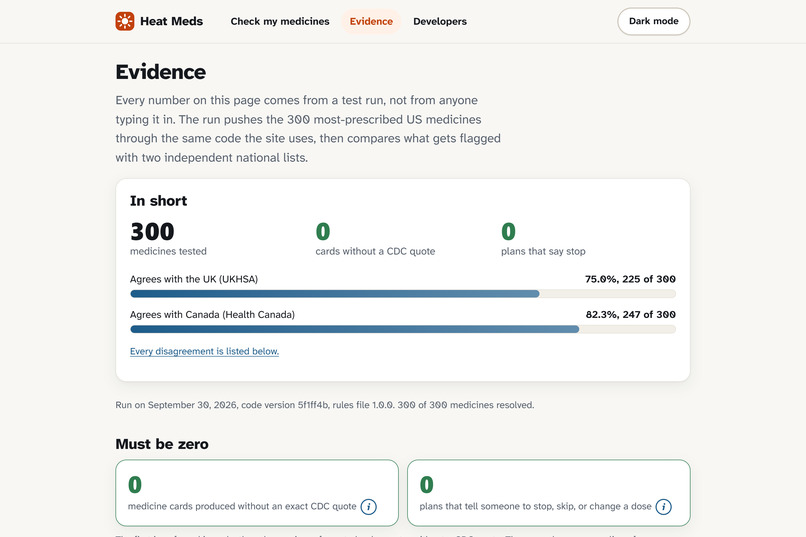Click the Health Canada agreement progress bar
The width and height of the screenshot is (806, 537).
pos(403,329)
